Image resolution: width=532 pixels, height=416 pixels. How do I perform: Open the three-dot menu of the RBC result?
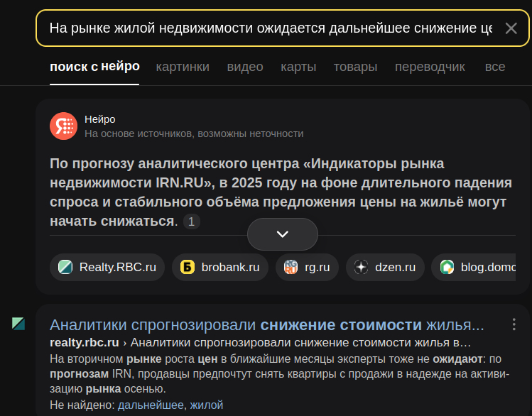pos(514,324)
